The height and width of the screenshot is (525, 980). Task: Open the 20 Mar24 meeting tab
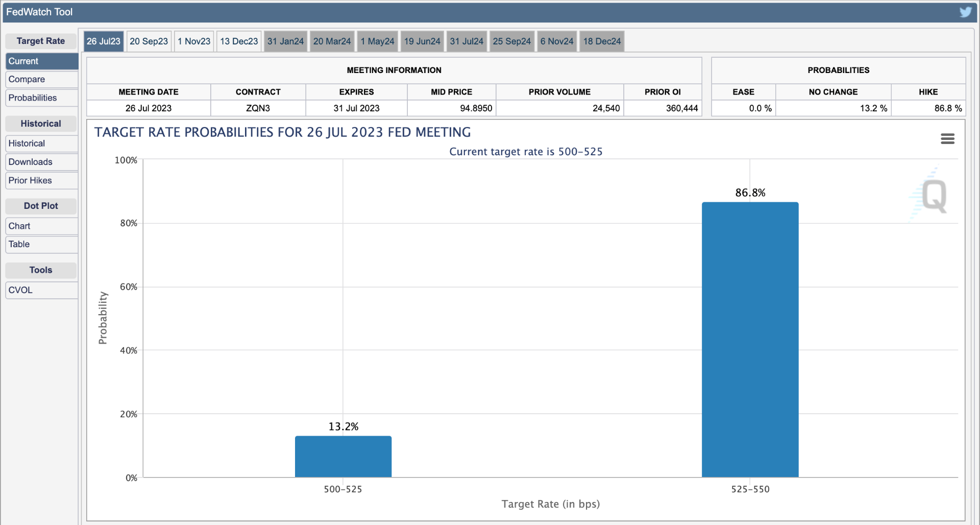click(332, 41)
